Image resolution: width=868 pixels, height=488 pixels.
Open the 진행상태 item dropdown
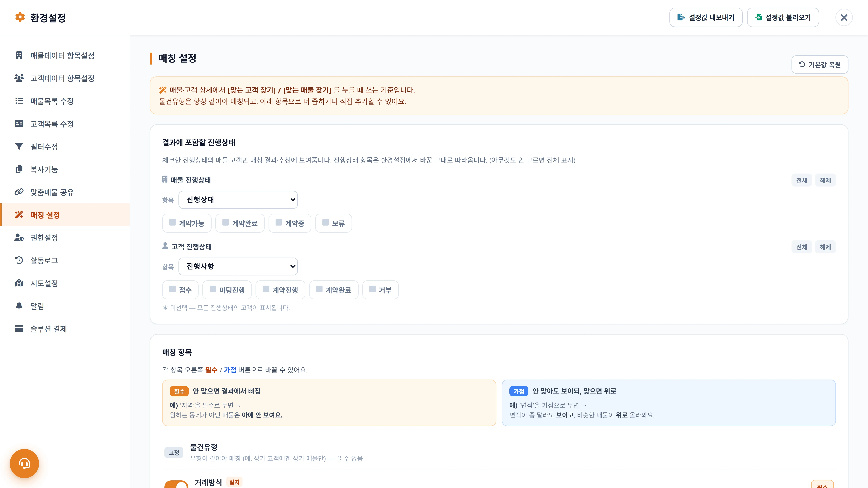[x=238, y=200]
